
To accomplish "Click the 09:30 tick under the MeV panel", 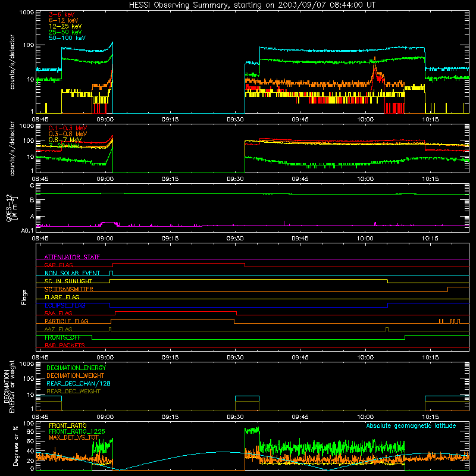I will click(x=235, y=179).
